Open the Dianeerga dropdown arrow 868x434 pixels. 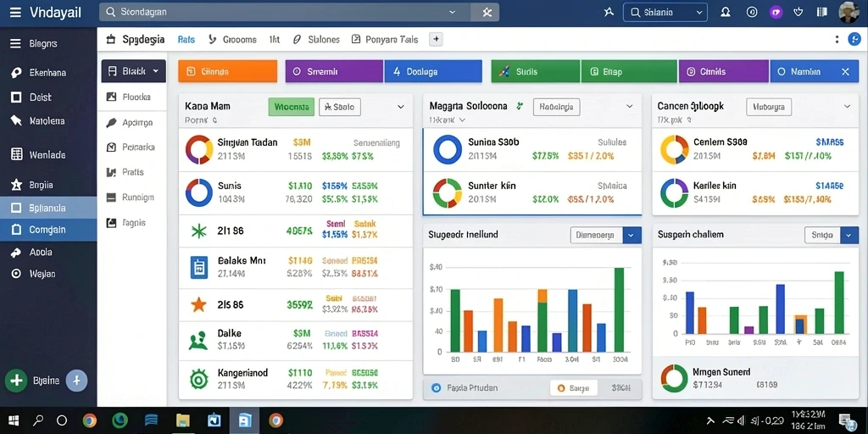tap(632, 236)
